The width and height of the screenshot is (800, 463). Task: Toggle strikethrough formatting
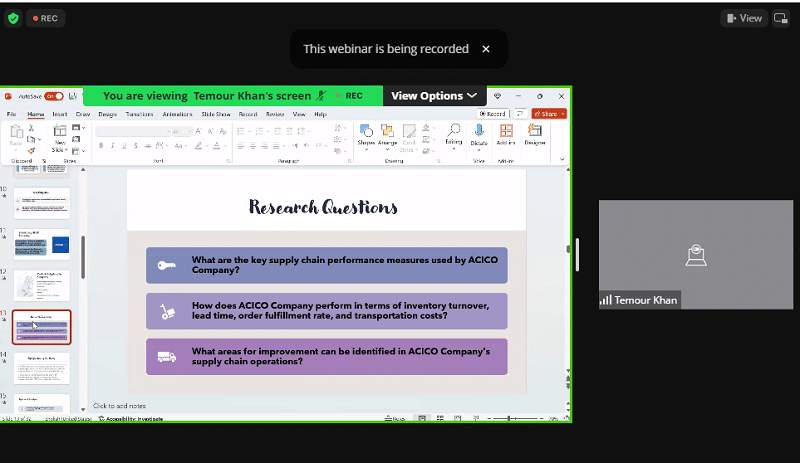[147, 146]
